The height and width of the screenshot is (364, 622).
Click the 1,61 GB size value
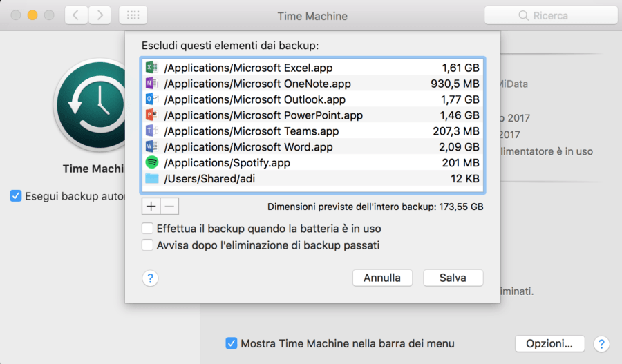pyautogui.click(x=460, y=68)
